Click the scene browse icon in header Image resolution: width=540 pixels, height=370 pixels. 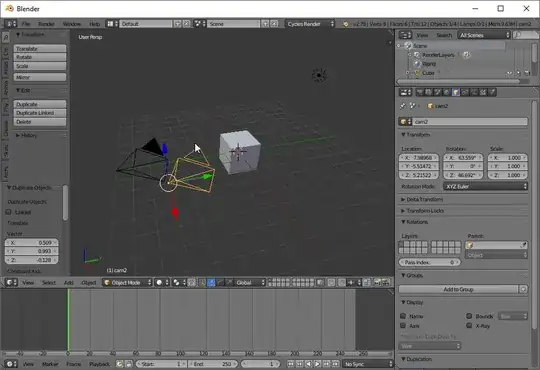200,24
